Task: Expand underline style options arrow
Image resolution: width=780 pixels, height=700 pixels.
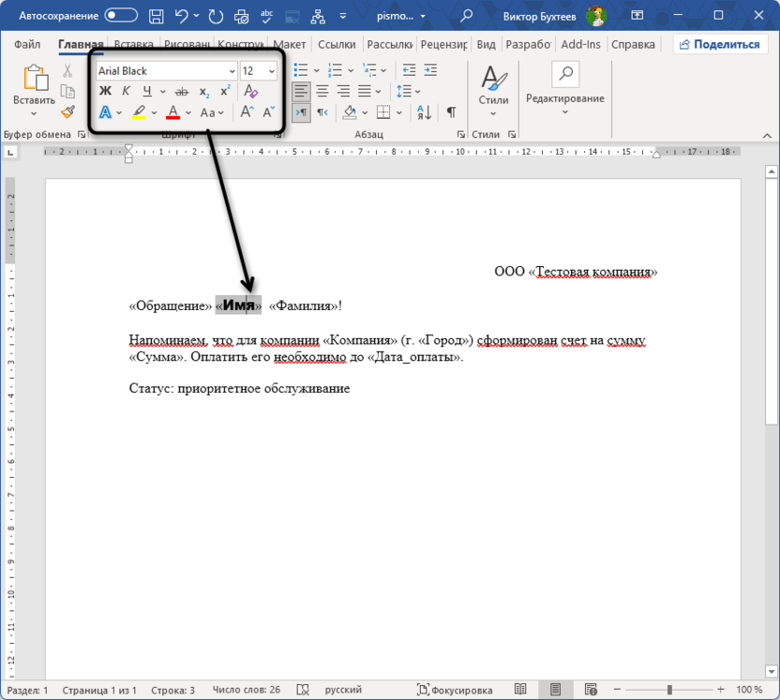Action: point(163,92)
